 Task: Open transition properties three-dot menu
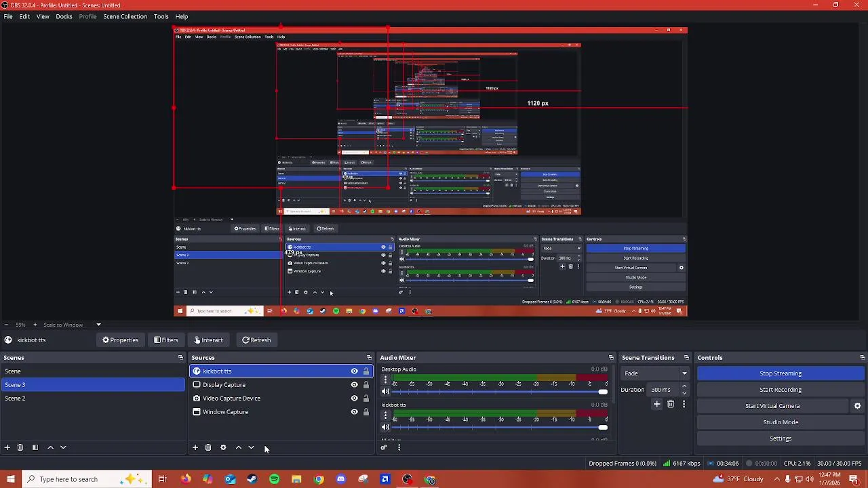[684, 405]
